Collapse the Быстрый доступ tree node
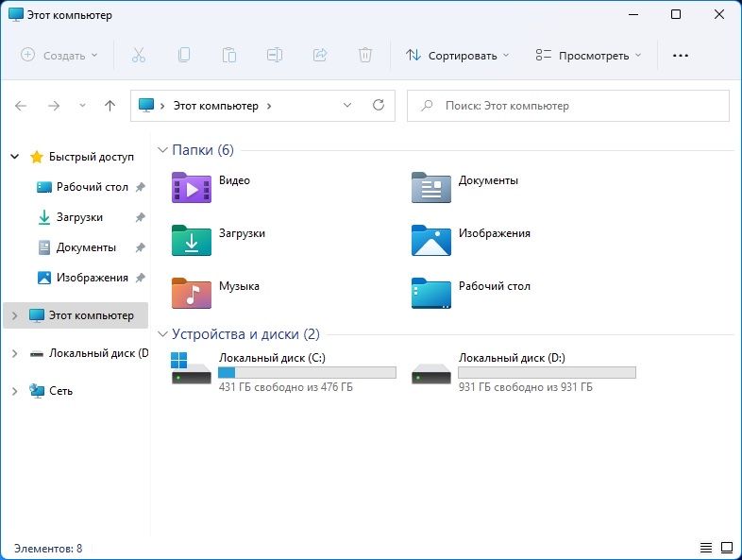Image resolution: width=742 pixels, height=560 pixels. point(15,156)
